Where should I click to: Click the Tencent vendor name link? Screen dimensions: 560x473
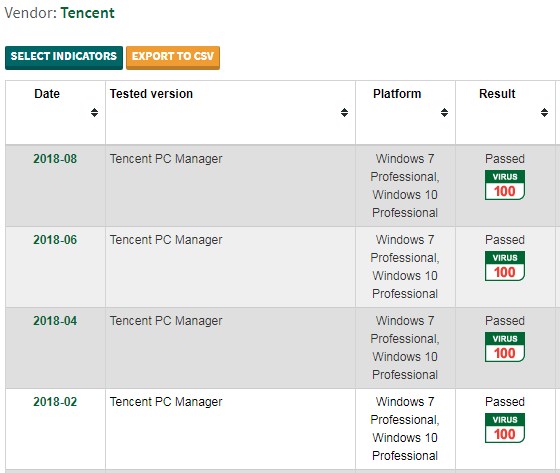[x=88, y=13]
